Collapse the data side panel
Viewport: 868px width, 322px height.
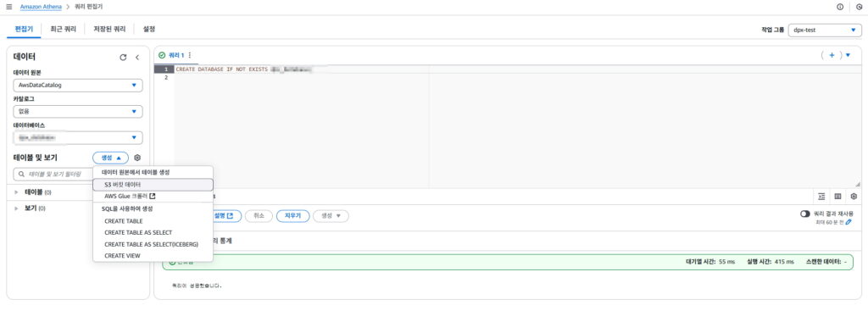(x=137, y=57)
